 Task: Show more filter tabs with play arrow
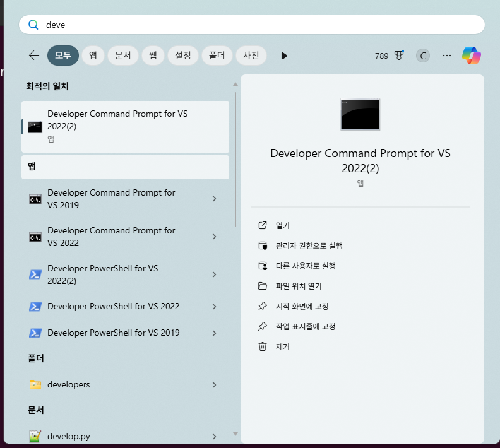tap(284, 56)
